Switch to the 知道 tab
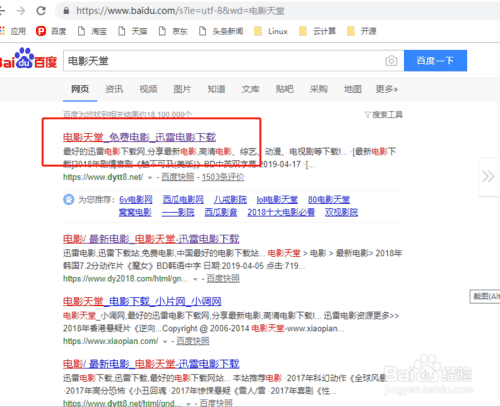 tap(216, 89)
